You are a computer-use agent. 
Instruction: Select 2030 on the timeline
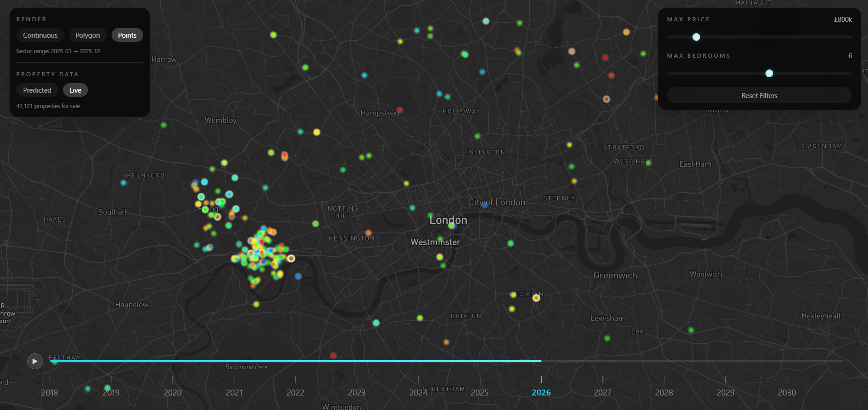click(x=787, y=392)
